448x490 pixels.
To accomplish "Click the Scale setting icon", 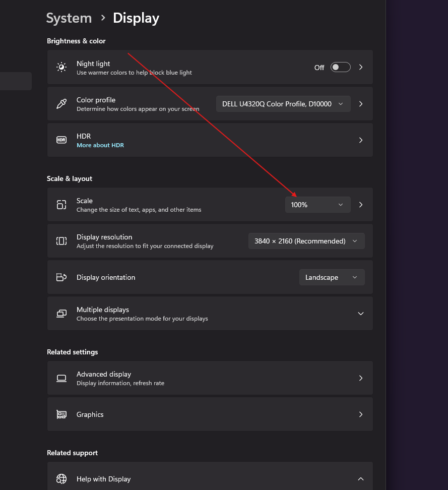I will coord(61,204).
